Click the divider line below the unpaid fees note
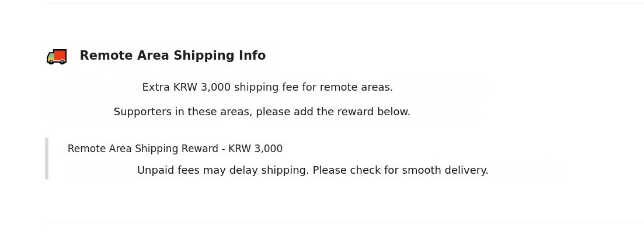644x234 pixels. [x=344, y=222]
